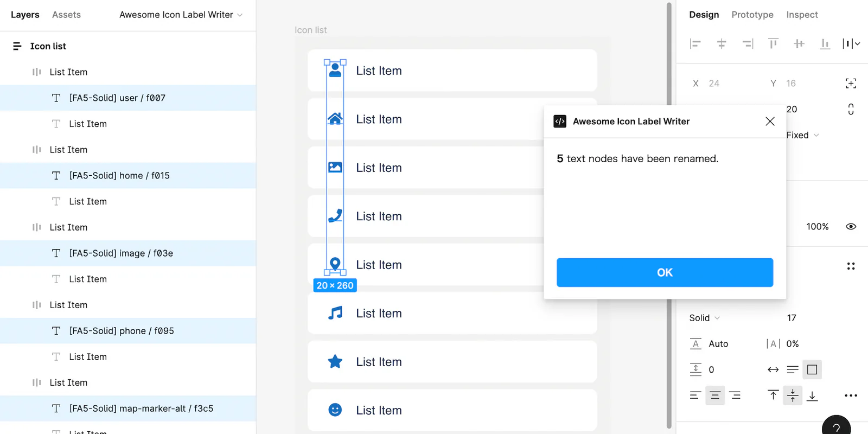Click the star icon on canvas
Image resolution: width=868 pixels, height=434 pixels.
[x=335, y=361]
